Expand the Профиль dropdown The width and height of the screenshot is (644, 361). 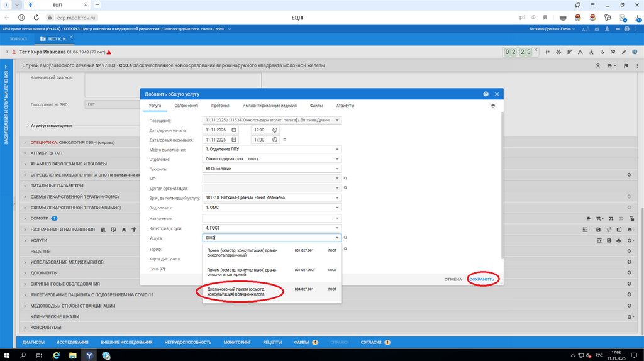tap(337, 169)
